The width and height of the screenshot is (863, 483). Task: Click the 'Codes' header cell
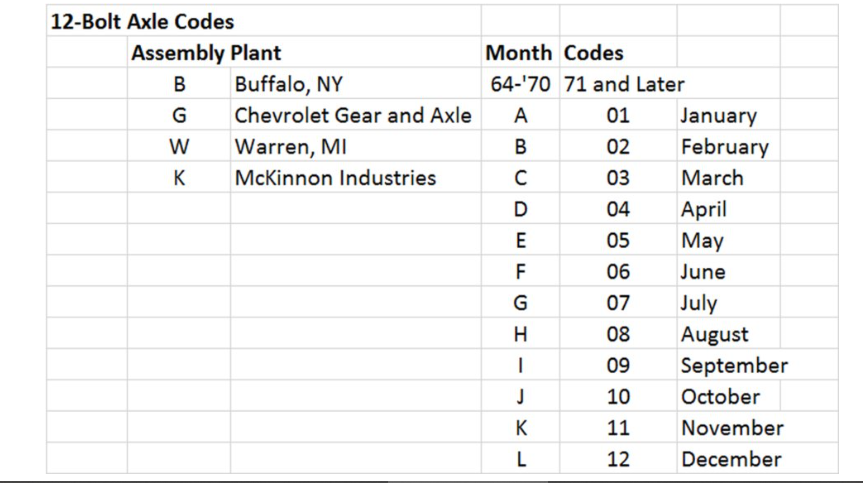point(594,53)
